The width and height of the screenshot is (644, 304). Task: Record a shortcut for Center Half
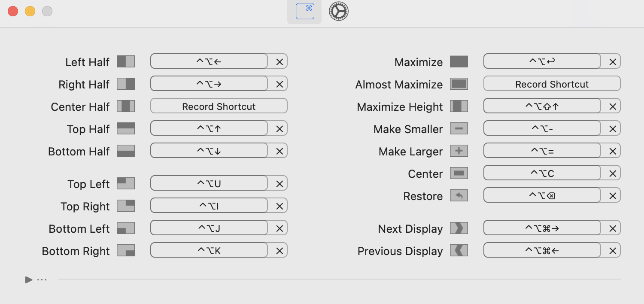click(x=219, y=106)
